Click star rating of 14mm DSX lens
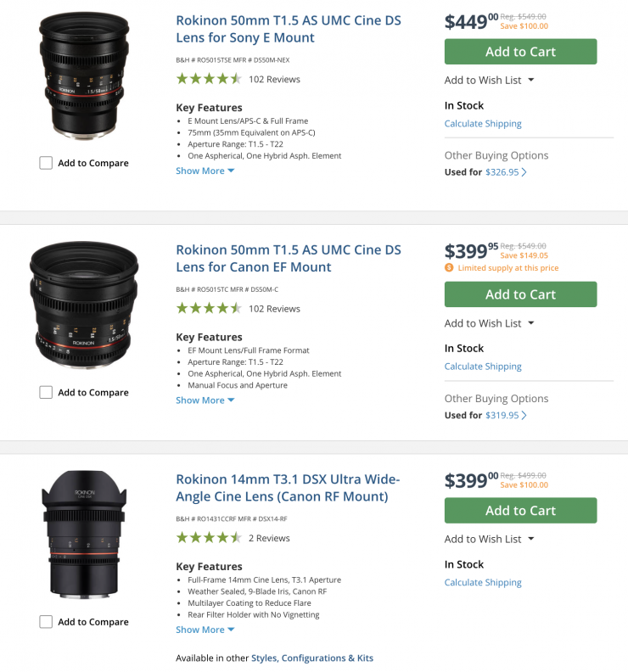 [209, 538]
